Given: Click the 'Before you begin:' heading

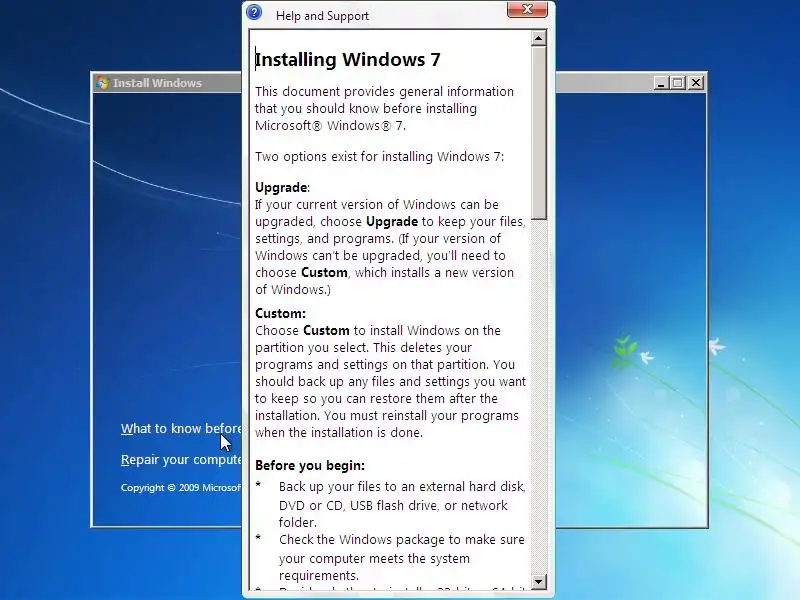Looking at the screenshot, I should coord(310,465).
